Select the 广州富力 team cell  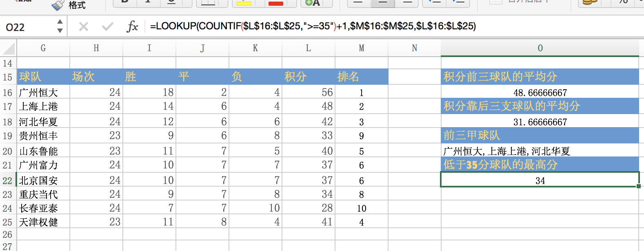[x=43, y=165]
